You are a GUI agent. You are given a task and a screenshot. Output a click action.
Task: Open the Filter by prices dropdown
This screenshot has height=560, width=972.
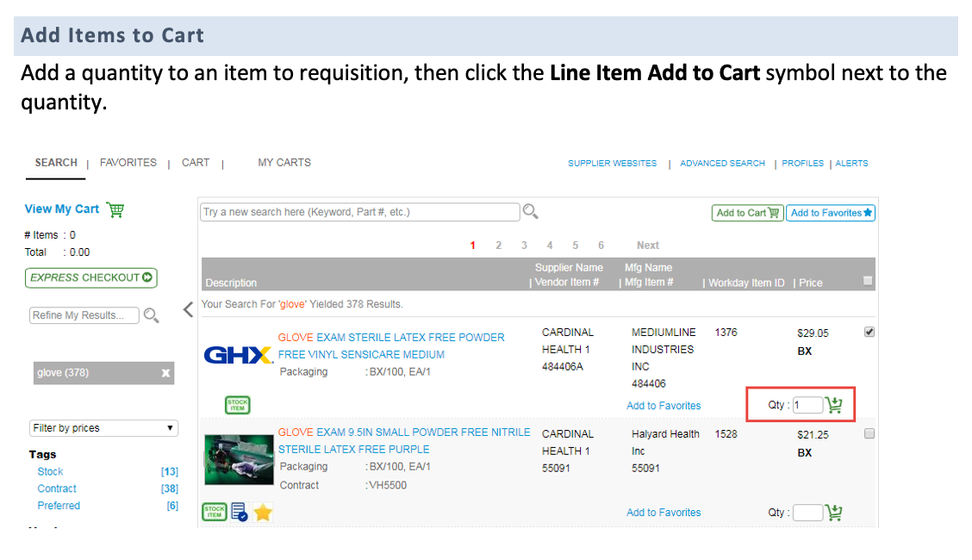click(103, 428)
